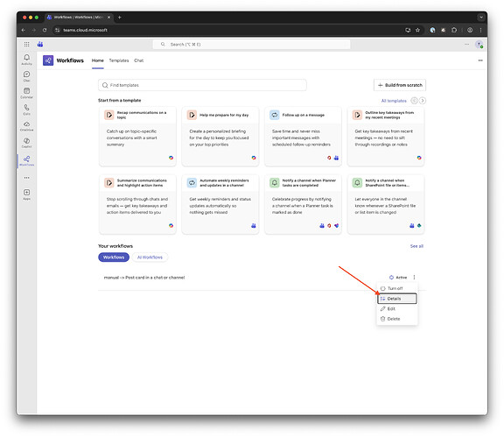The width and height of the screenshot is (504, 437).
Task: Select Workflows in the Teams sidebar
Action: [26, 160]
